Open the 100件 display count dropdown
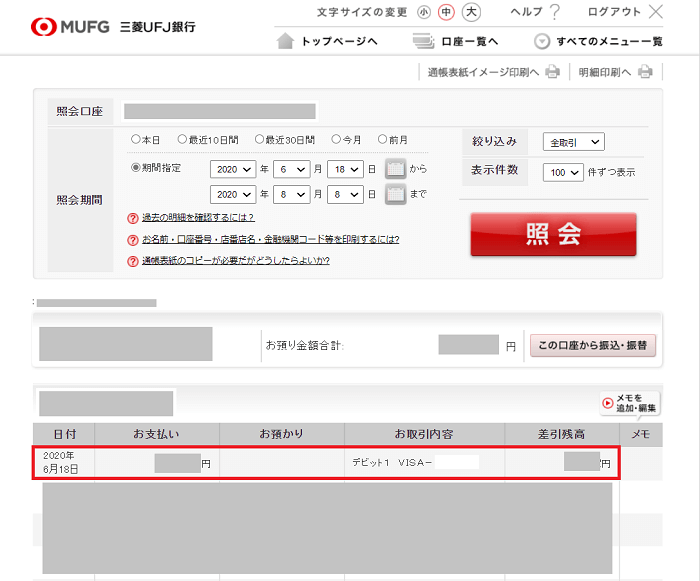Screen dimensions: 700x581 coord(563,172)
